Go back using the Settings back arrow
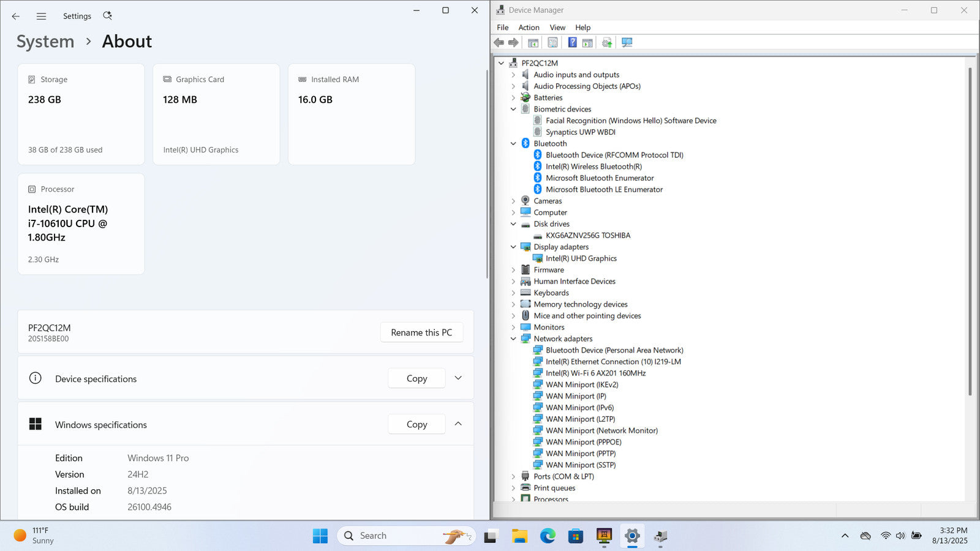The width and height of the screenshot is (980, 551). click(x=16, y=17)
